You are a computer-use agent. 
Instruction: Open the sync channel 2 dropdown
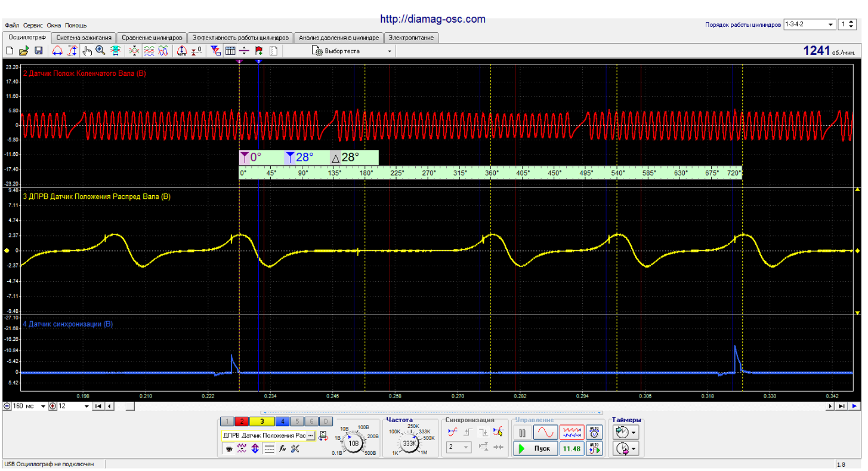coord(459,447)
